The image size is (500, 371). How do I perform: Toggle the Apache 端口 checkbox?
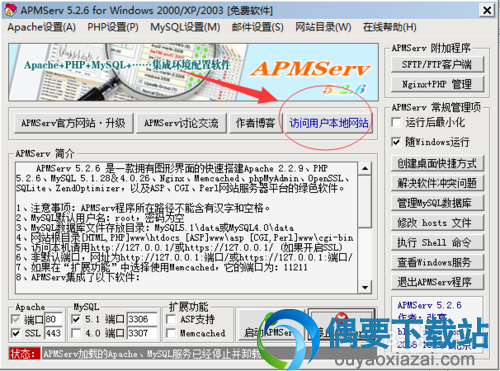point(16,319)
